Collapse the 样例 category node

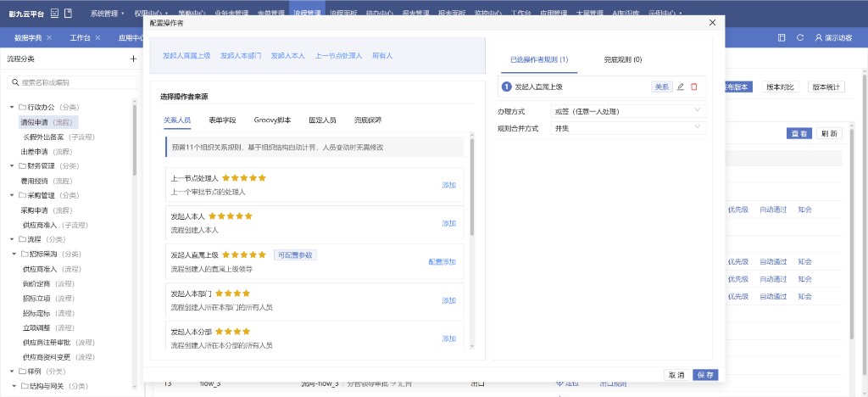click(x=12, y=372)
